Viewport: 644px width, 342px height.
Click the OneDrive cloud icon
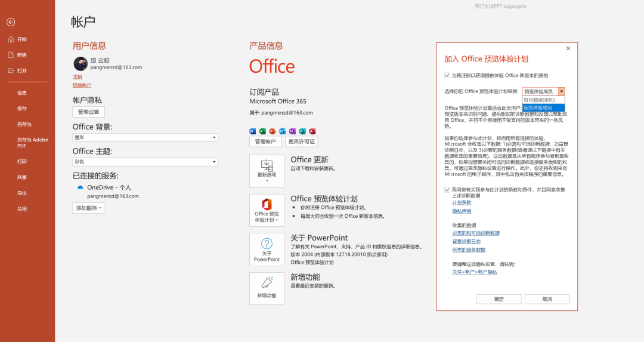click(80, 187)
